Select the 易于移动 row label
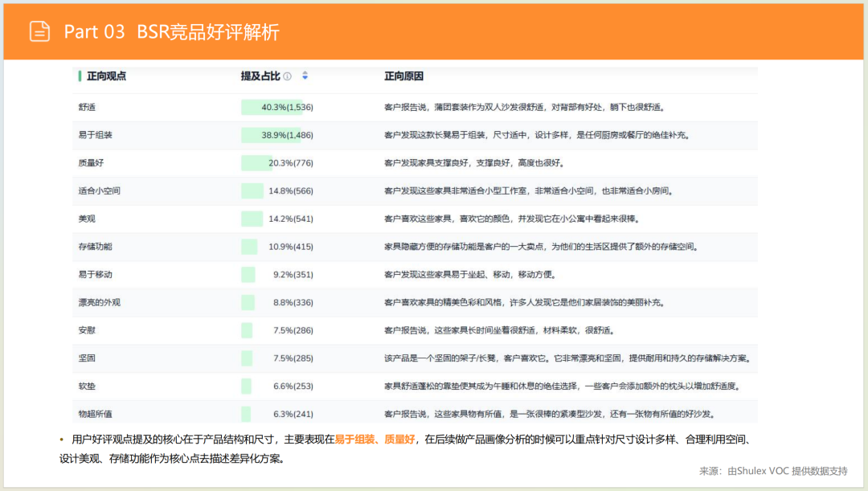The width and height of the screenshot is (868, 491). coord(95,275)
